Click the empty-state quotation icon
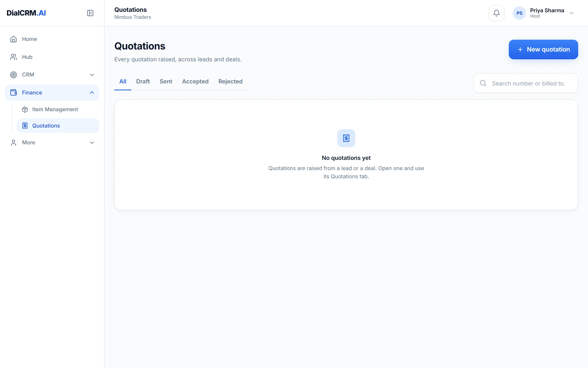Viewport: 588px width, 368px height. point(346,138)
